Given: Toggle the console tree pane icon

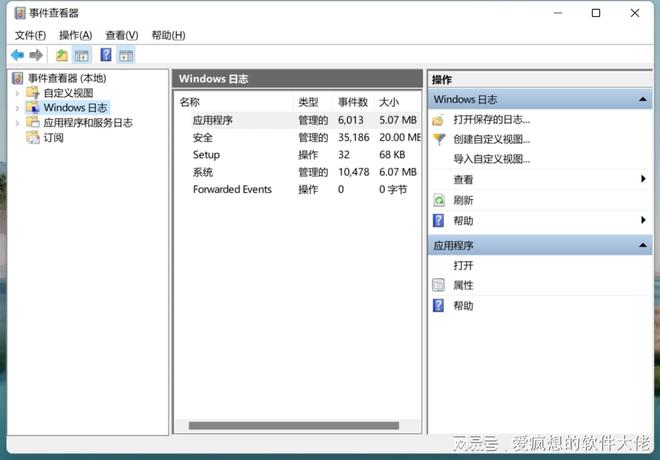Looking at the screenshot, I should (82, 55).
